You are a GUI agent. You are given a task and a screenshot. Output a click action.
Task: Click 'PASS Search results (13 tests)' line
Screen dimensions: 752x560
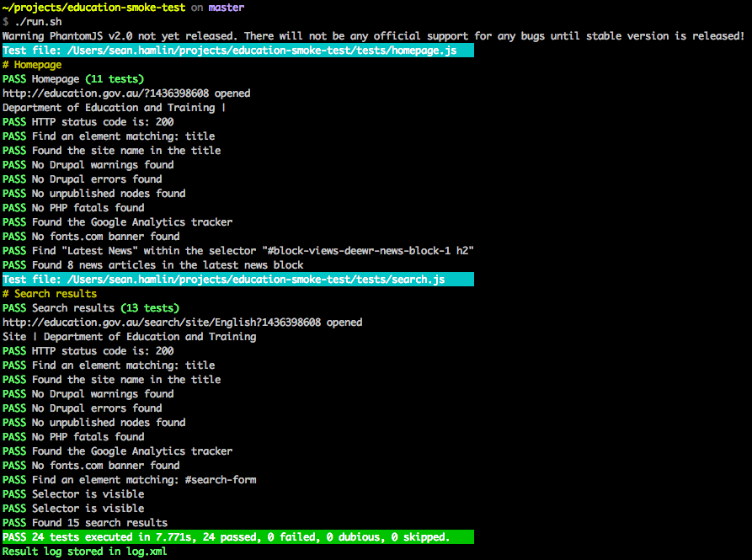click(91, 308)
